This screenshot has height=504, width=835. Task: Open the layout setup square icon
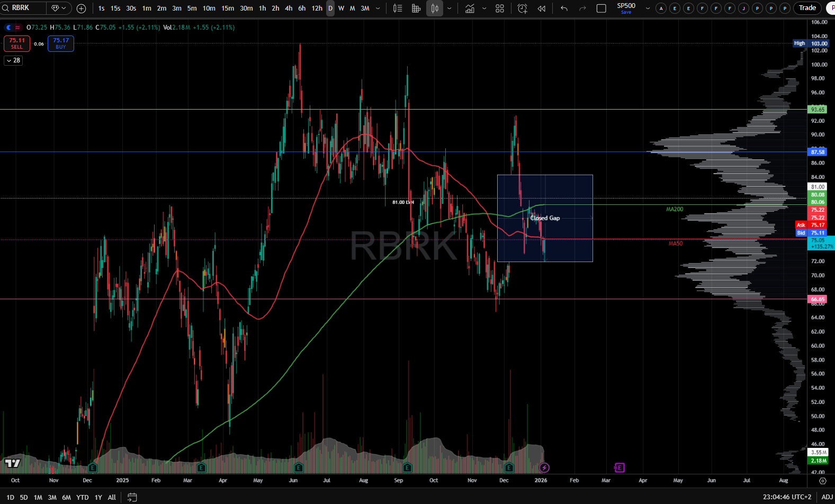tap(601, 8)
